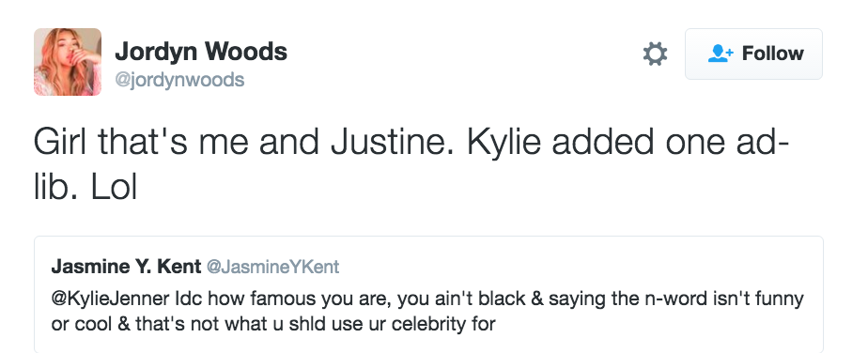868x353 pixels.
Task: Open the gear settings menu on the tweet
Action: (655, 54)
